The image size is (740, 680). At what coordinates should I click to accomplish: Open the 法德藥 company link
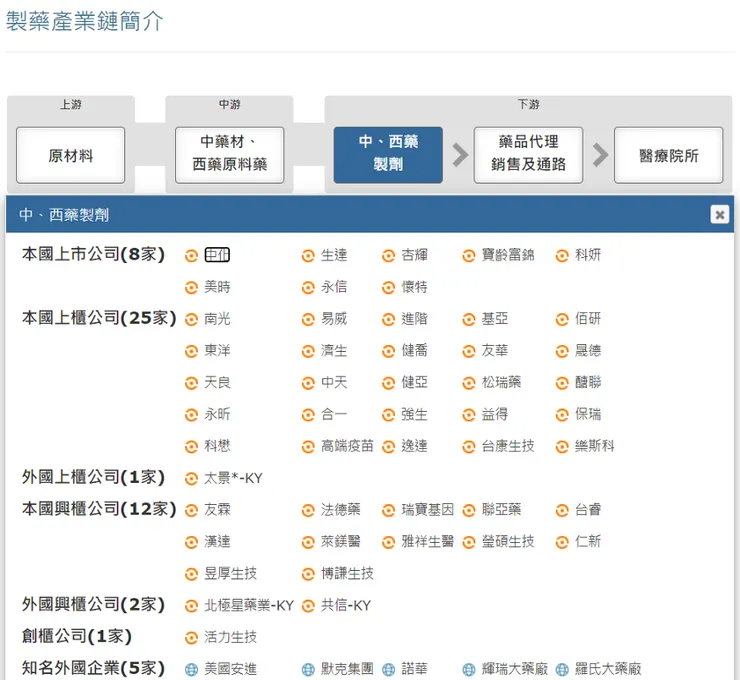tap(341, 510)
